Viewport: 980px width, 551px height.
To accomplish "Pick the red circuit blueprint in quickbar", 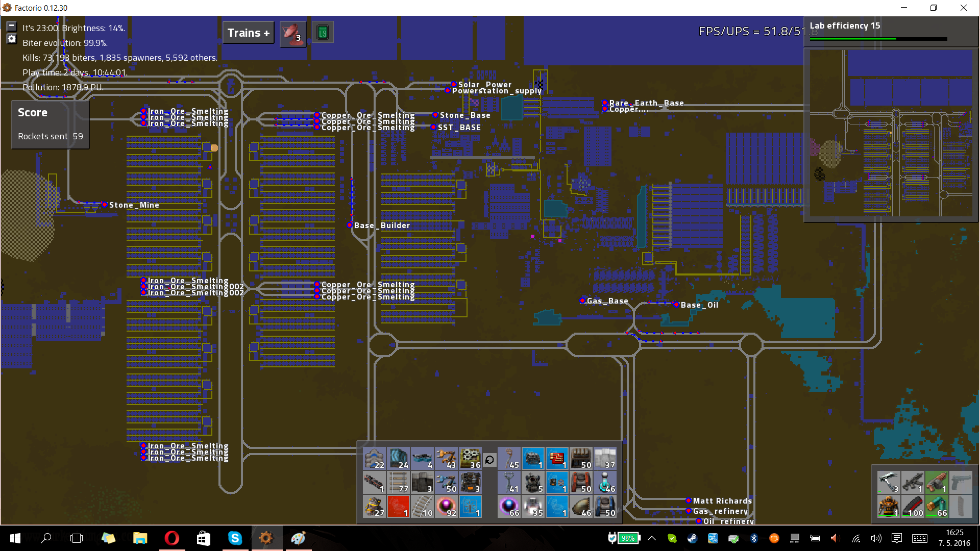I will coord(556,458).
